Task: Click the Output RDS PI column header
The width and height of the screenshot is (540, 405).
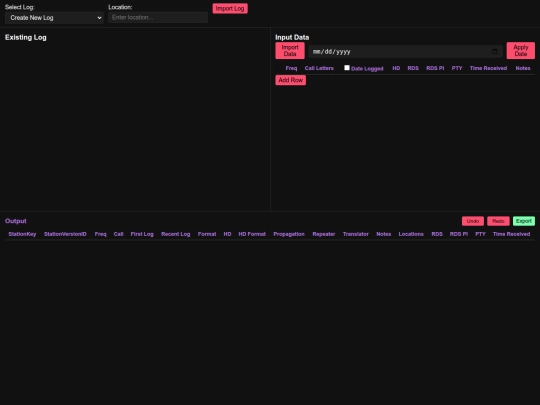Action: click(459, 234)
